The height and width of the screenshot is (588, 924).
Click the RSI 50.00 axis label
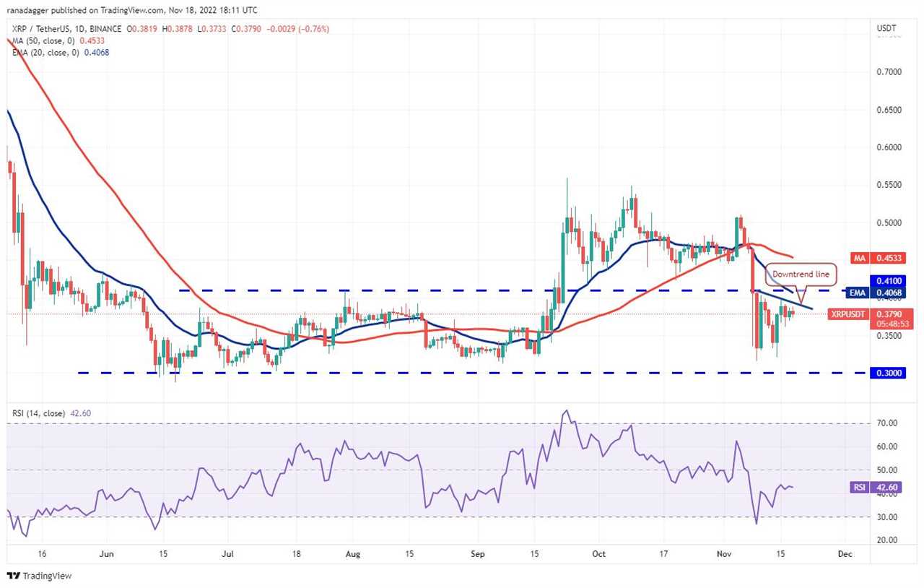[x=888, y=470]
